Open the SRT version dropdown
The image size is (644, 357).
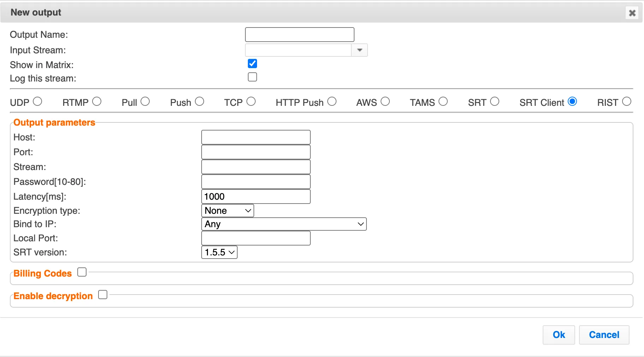coord(219,252)
